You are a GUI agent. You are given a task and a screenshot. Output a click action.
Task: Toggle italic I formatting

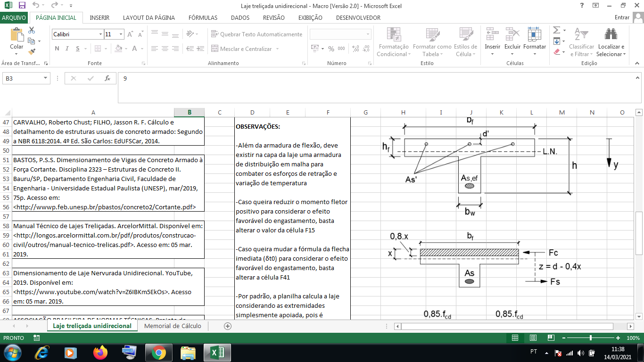(x=67, y=49)
